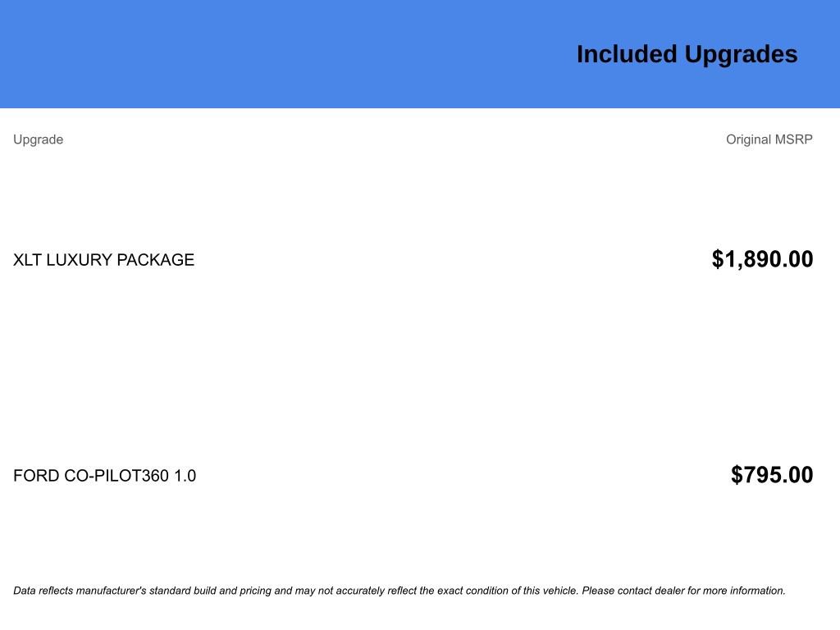Click the word Upgrades in the title
The image size is (840, 630).
tap(741, 55)
